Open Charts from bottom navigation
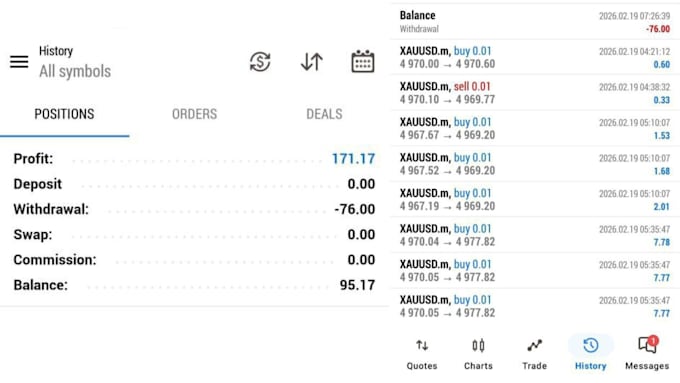 pos(478,355)
